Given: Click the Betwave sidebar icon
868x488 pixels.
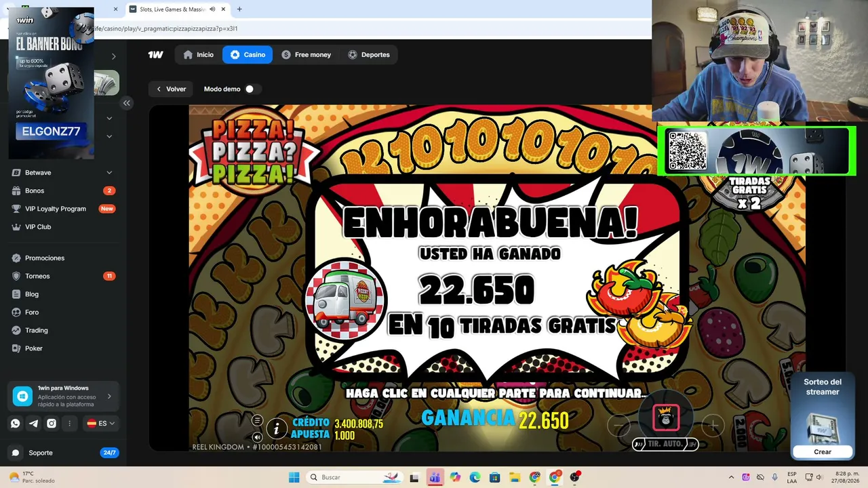Looking at the screenshot, I should click(16, 173).
